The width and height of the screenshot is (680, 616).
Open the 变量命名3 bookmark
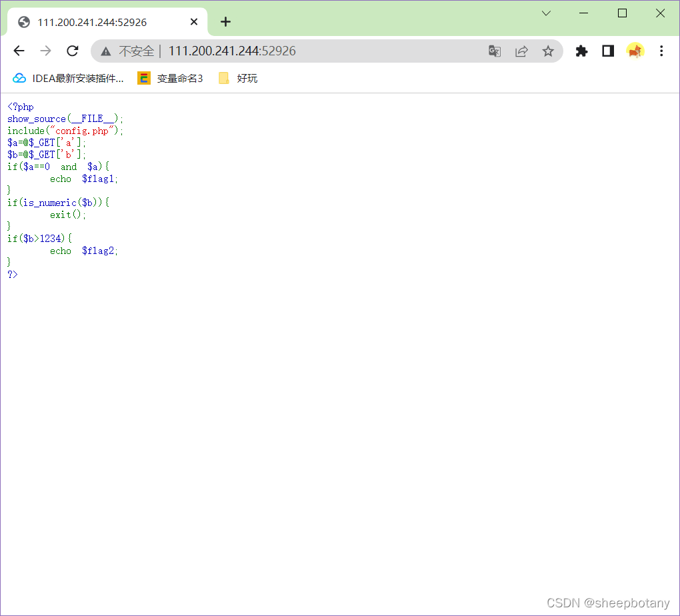coord(170,78)
